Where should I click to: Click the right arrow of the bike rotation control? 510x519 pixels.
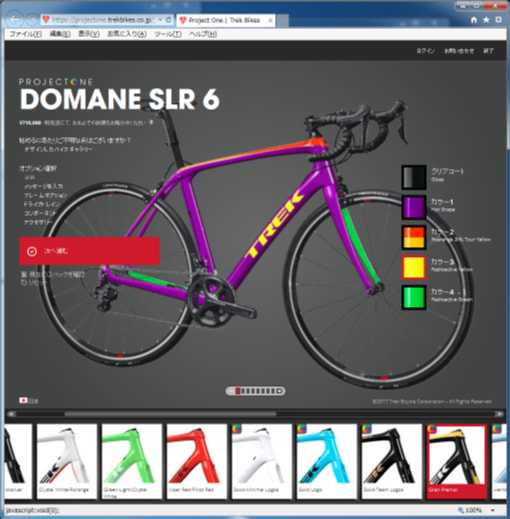pyautogui.click(x=280, y=391)
